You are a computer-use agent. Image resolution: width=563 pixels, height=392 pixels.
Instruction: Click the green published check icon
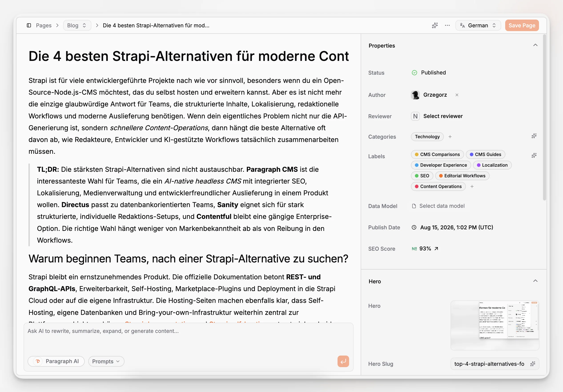[414, 73]
